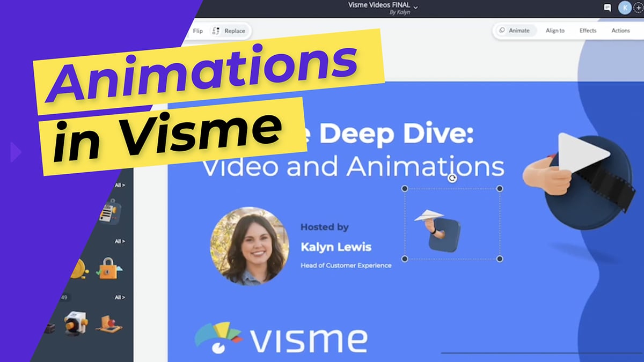Click the 'Visme Videos FINAL' project title

(x=379, y=5)
